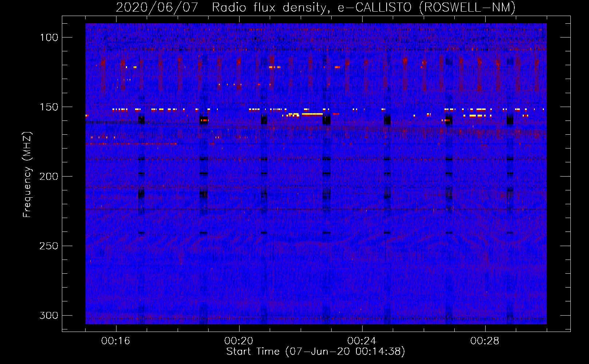The image size is (589, 364).
Task: Click the 100 frequency tick label
Action: pos(49,37)
